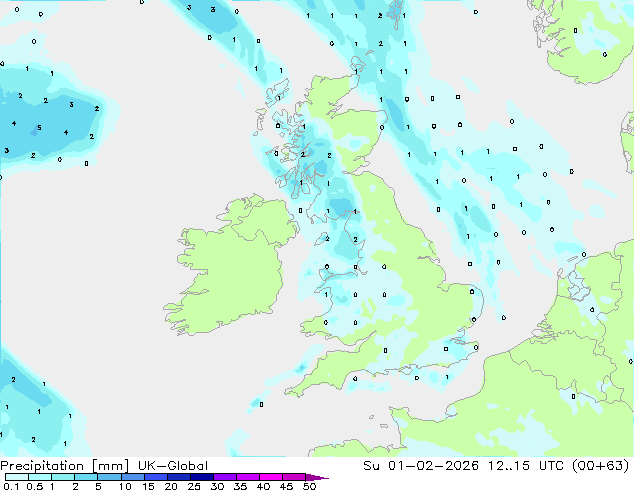
Task: Click the '35' legend scale label
Action: point(240,486)
